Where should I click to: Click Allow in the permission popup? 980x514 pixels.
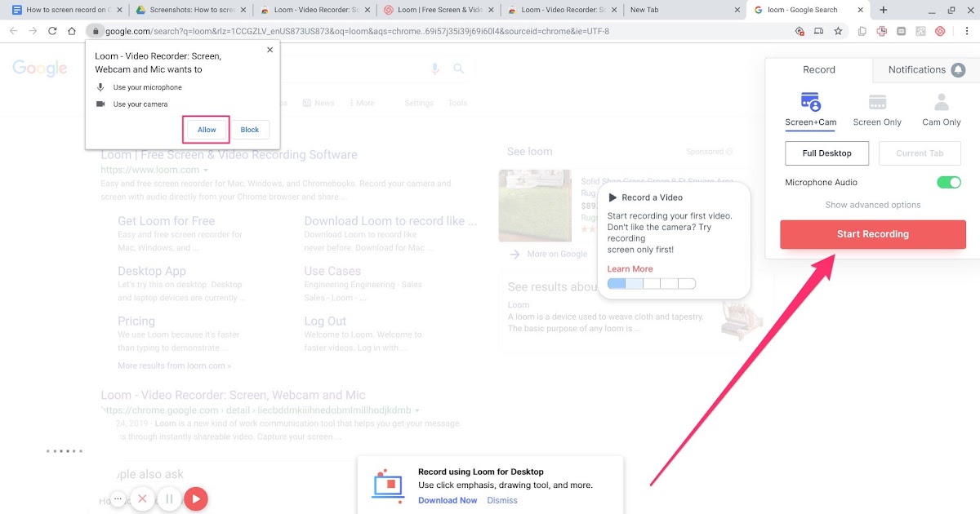coord(207,130)
